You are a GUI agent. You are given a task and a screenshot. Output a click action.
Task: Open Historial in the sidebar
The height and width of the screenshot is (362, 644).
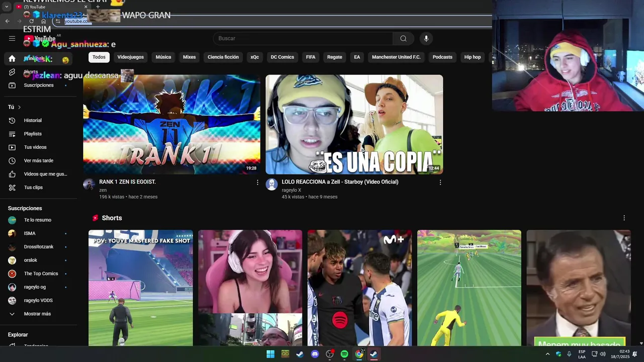click(38, 121)
